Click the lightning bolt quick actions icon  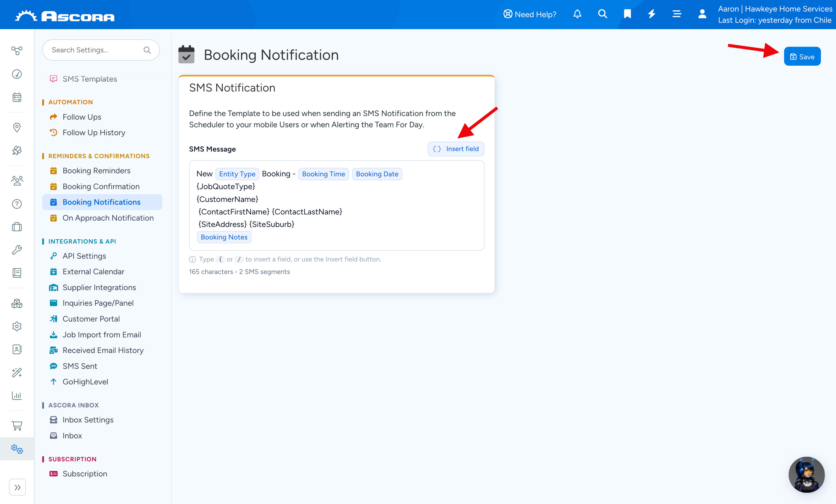coord(651,14)
